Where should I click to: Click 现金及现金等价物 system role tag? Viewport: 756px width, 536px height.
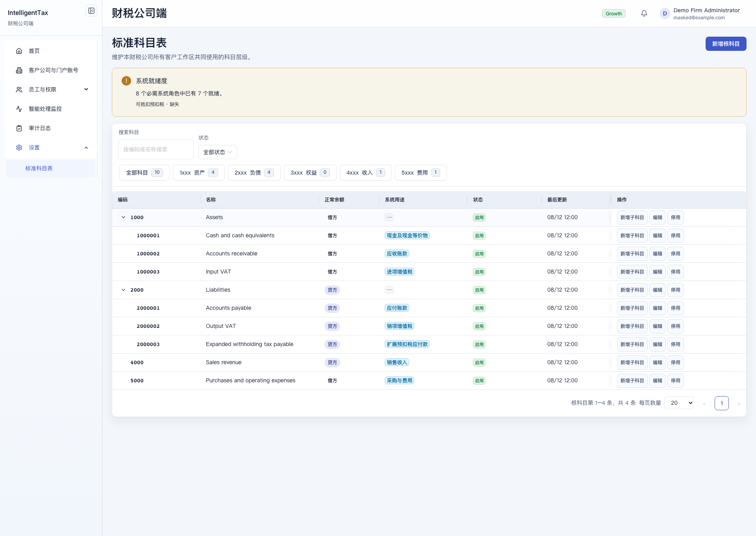[x=407, y=235]
